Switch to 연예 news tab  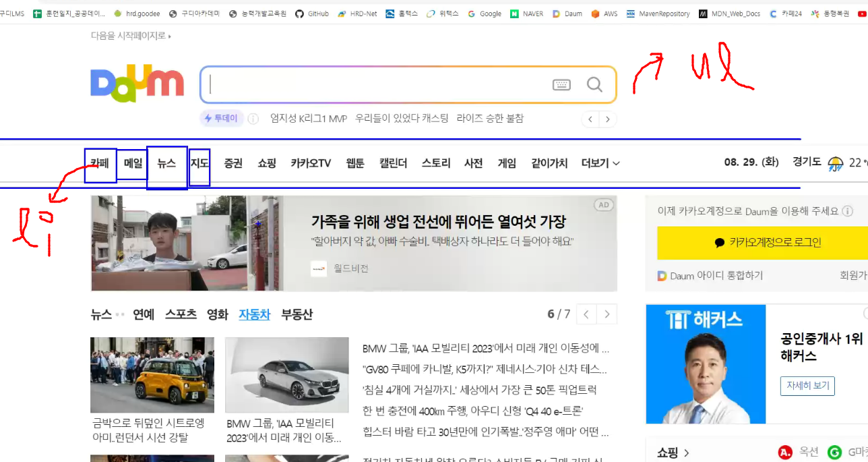click(x=144, y=314)
